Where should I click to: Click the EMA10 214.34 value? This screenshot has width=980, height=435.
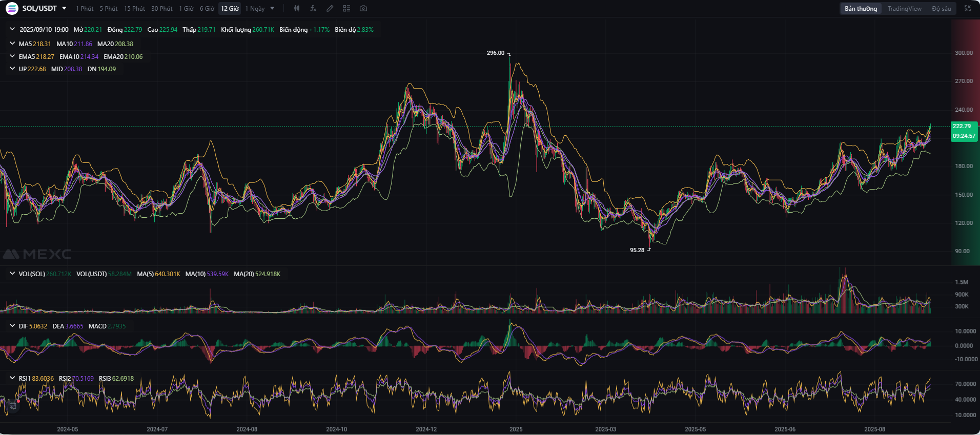coord(79,57)
